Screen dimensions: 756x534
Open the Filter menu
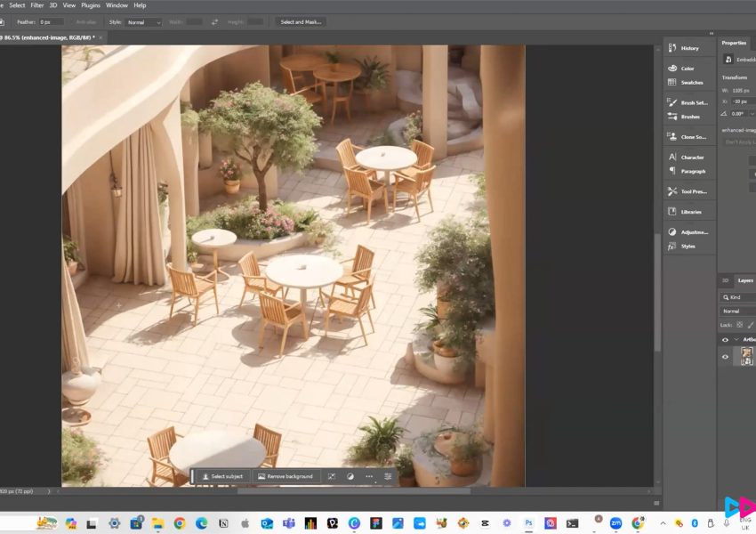37,5
